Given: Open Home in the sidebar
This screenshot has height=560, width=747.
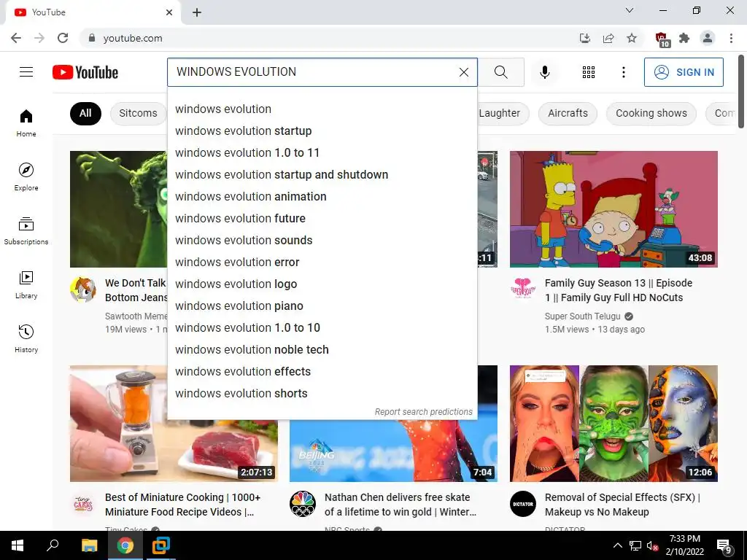Looking at the screenshot, I should click(x=26, y=122).
